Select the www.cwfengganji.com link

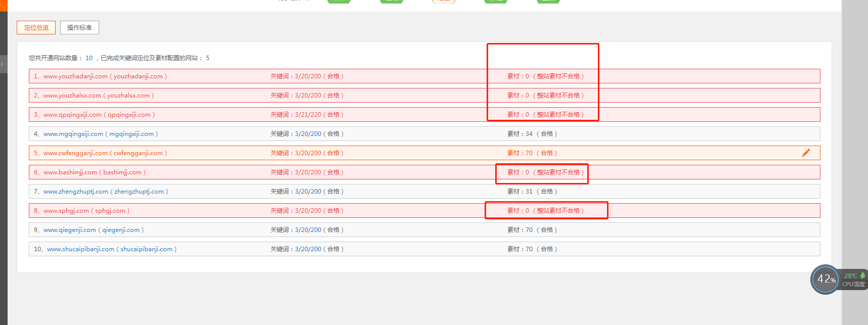[75, 153]
